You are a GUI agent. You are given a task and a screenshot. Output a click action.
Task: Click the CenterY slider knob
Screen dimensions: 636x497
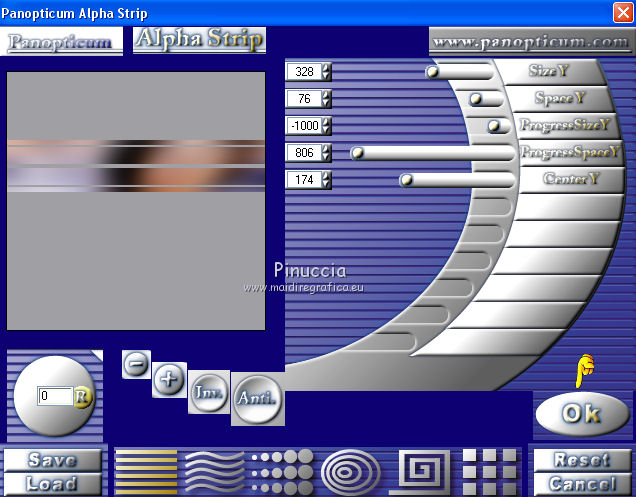click(406, 180)
